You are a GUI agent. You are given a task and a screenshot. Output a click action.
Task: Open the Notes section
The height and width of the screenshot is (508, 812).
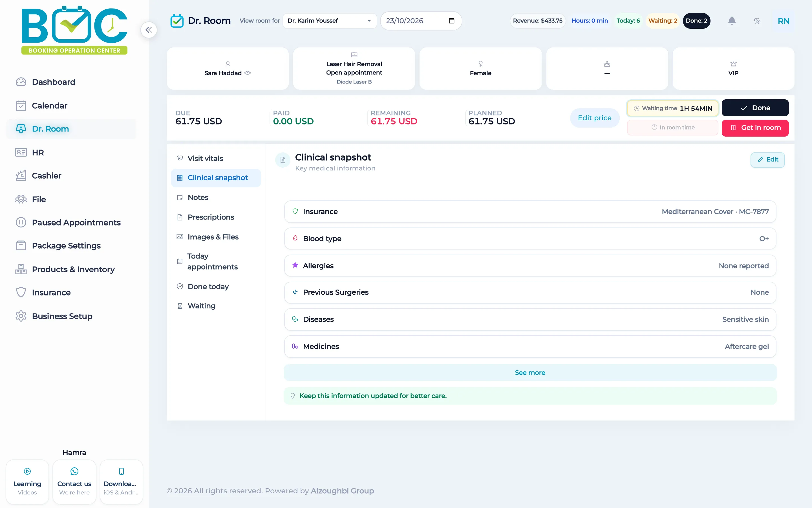point(216,198)
